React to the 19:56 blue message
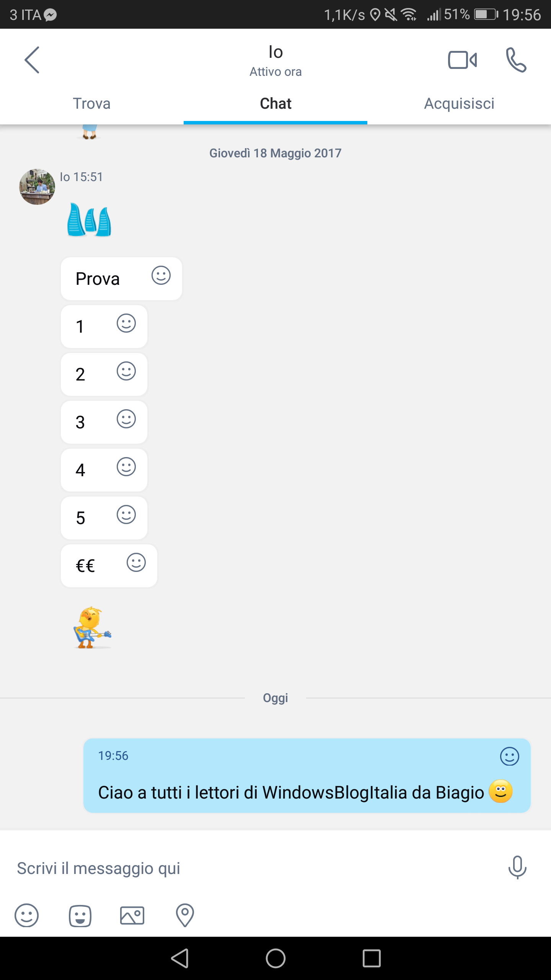 [x=510, y=756]
